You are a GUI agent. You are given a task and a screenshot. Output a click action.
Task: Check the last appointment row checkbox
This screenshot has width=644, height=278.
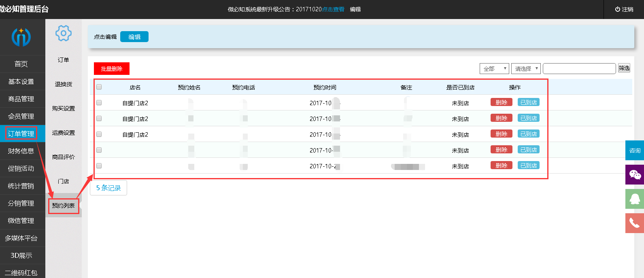(99, 166)
